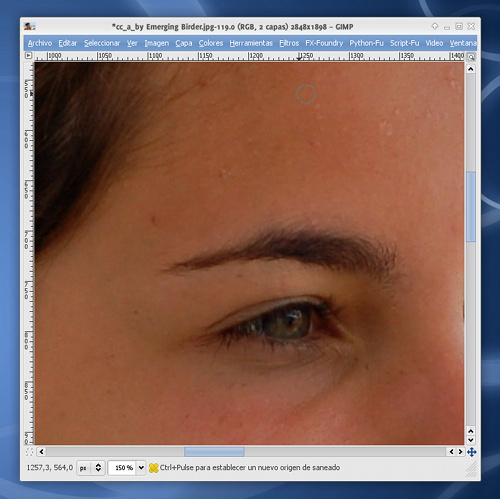The height and width of the screenshot is (499, 500).
Task: Click the up arrow at vertical scrollbar bottom
Action: (x=470, y=431)
